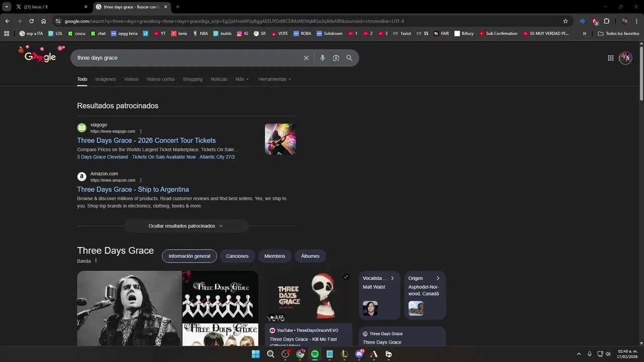Open the opgg keria bookmark
This screenshot has width=644, height=362.
124,34
